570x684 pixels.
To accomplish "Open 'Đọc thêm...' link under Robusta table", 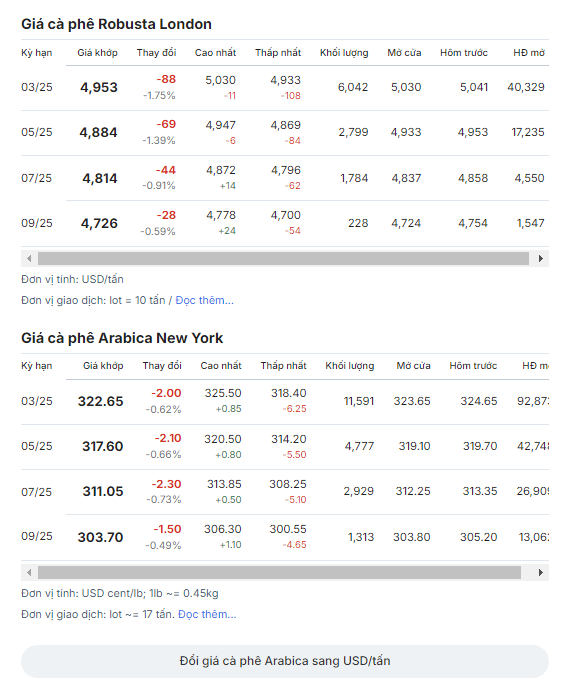I will 205,300.
